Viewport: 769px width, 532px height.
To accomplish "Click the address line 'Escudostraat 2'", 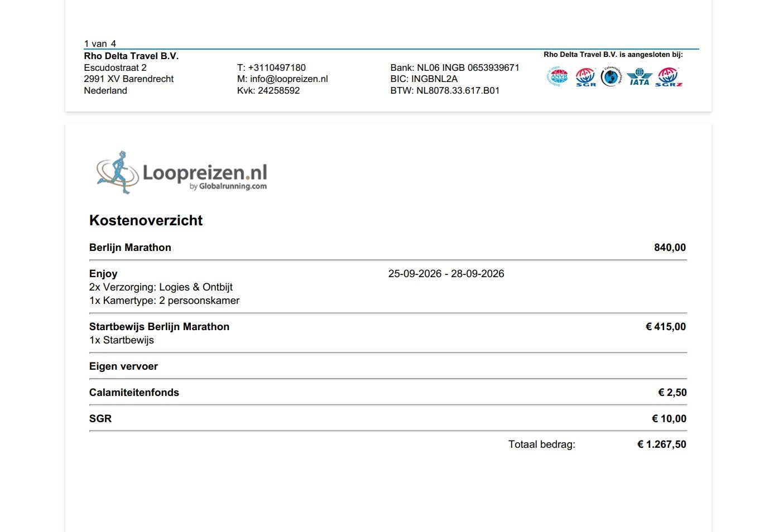I will pos(115,67).
